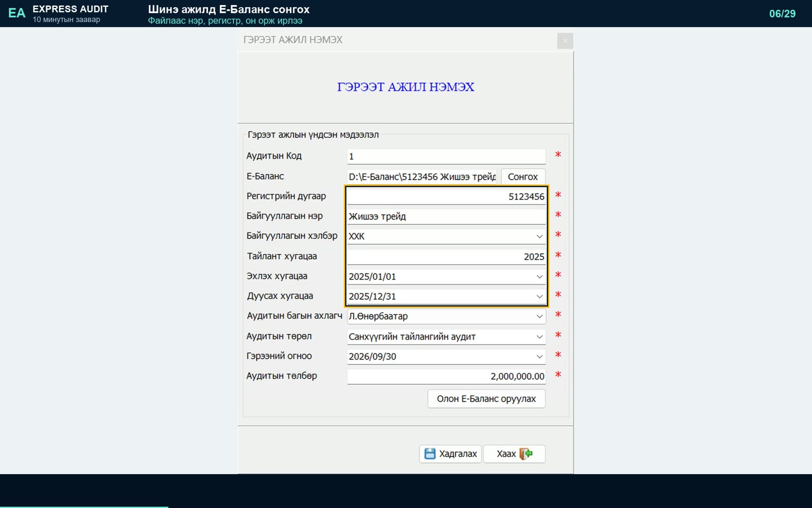Click the EA Express Audit logo

17,13
